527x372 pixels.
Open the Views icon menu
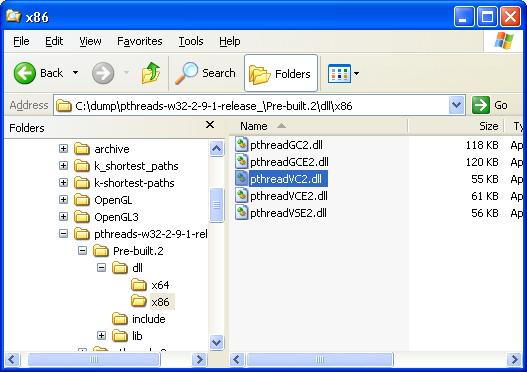339,73
